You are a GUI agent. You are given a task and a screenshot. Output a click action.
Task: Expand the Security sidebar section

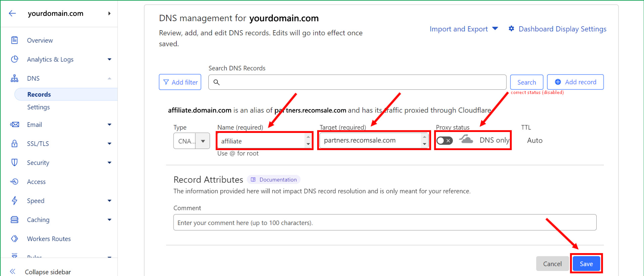point(109,163)
